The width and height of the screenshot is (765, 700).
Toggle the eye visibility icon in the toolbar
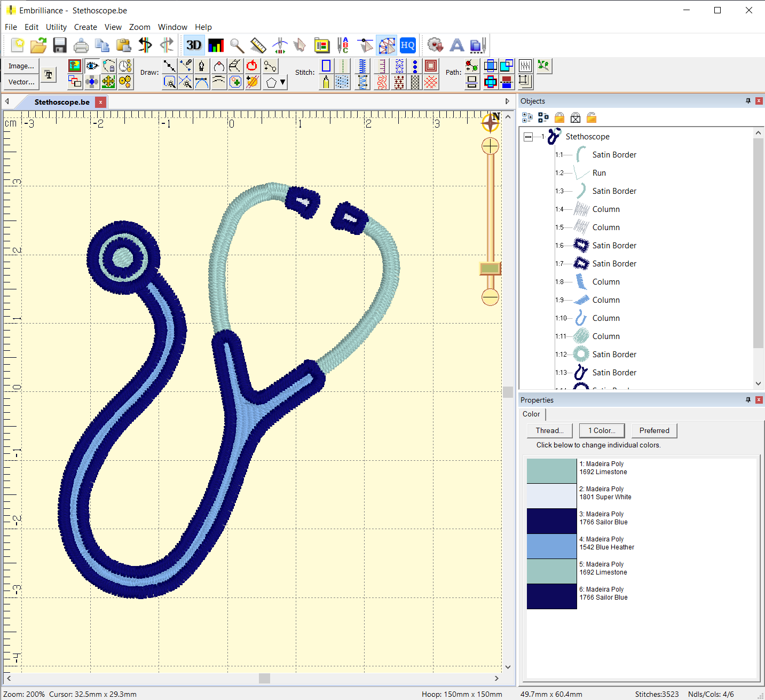92,66
